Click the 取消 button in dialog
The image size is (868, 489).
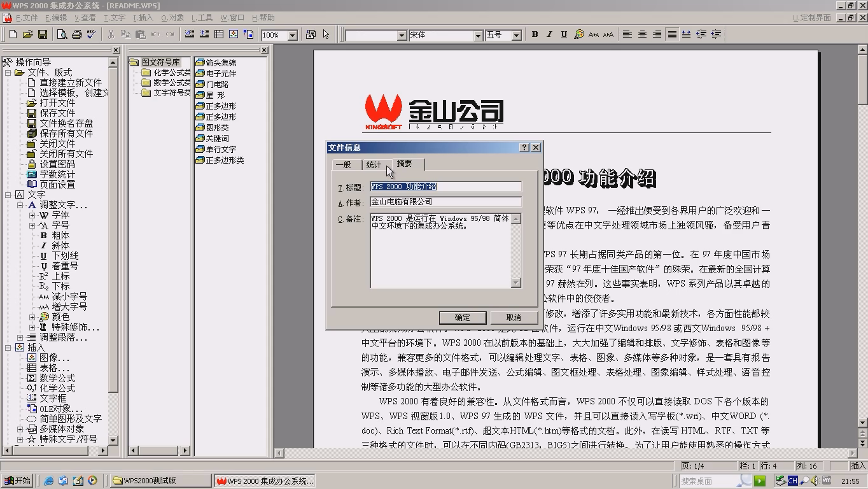point(514,318)
